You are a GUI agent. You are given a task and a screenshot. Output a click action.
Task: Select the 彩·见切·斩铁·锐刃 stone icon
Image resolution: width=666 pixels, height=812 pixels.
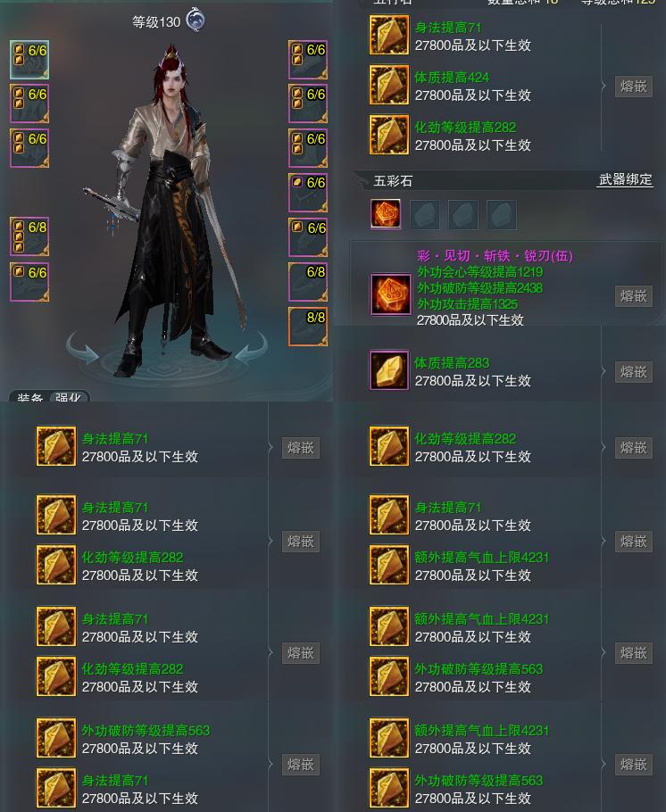pyautogui.click(x=388, y=294)
